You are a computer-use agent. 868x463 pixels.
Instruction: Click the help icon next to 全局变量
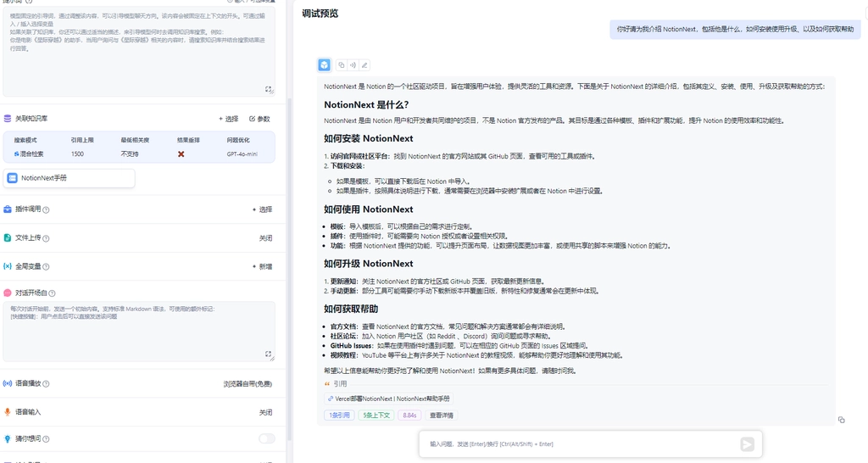click(x=46, y=267)
